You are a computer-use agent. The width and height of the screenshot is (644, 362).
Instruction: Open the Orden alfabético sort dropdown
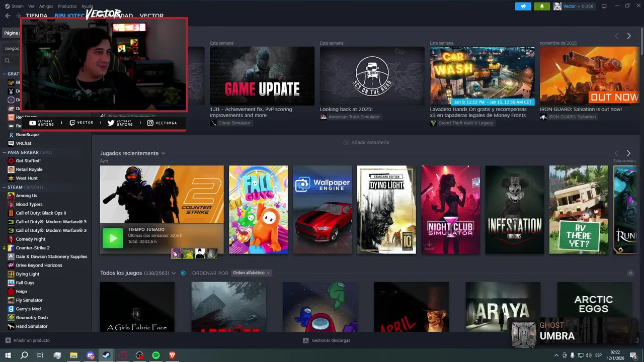pyautogui.click(x=252, y=273)
